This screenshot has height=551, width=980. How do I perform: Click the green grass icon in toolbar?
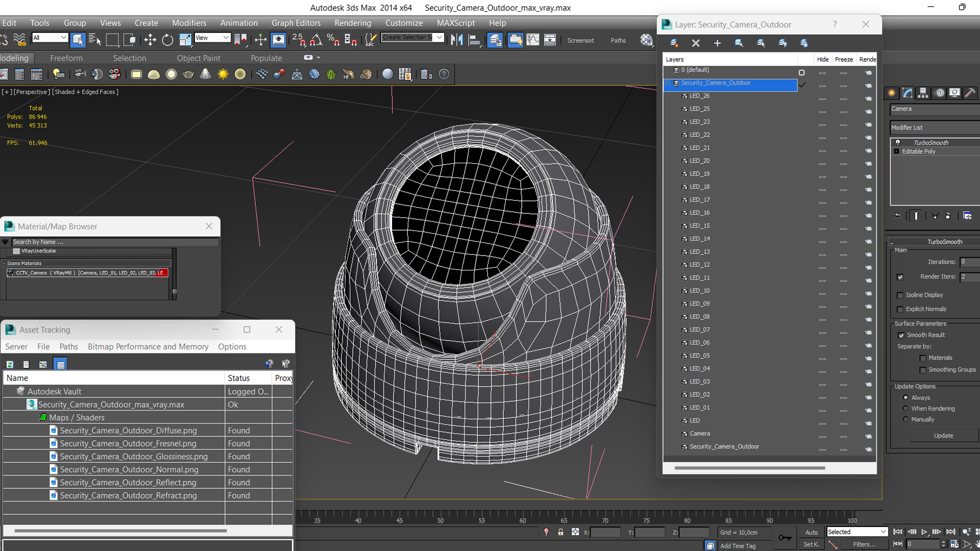click(x=331, y=74)
